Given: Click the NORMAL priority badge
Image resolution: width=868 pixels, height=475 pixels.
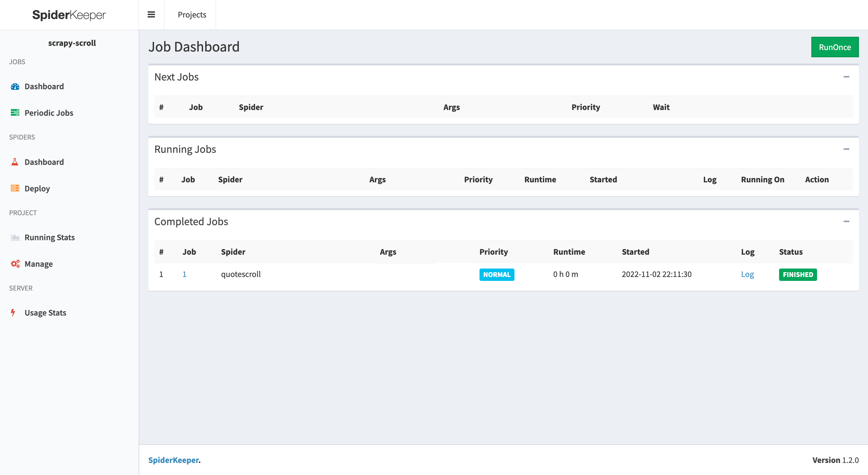Looking at the screenshot, I should 497,275.
